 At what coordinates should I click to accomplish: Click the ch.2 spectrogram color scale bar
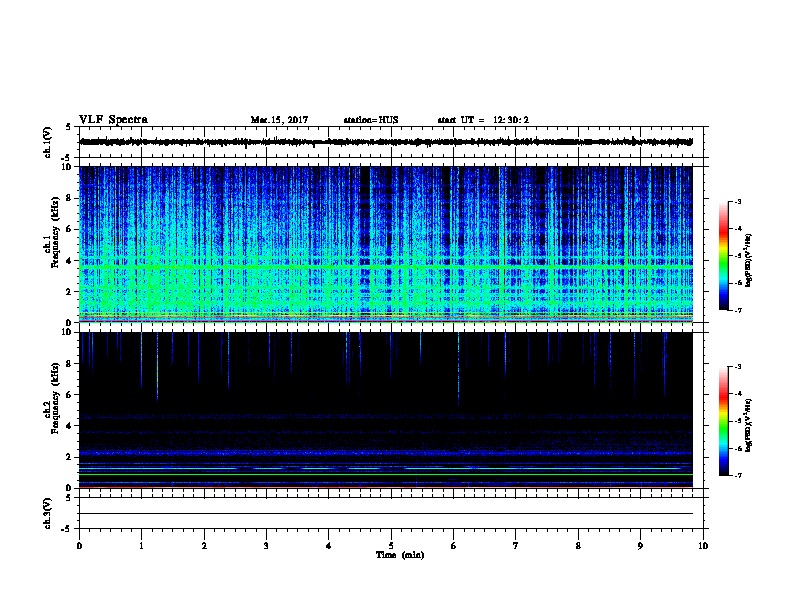tap(723, 421)
